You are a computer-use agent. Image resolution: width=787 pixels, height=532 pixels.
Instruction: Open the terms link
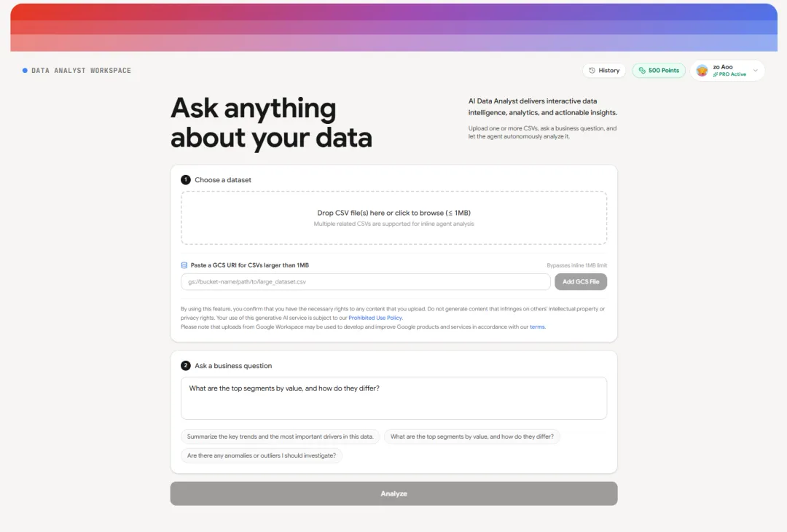pos(537,326)
